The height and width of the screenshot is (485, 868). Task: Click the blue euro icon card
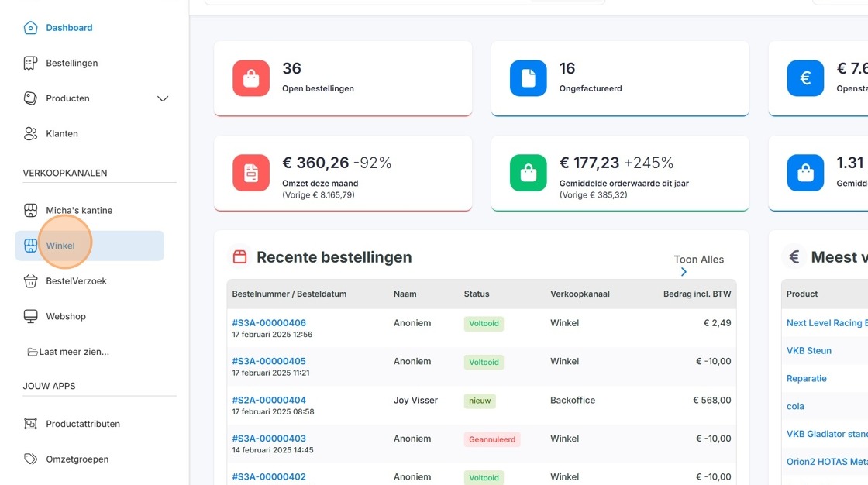[805, 78]
